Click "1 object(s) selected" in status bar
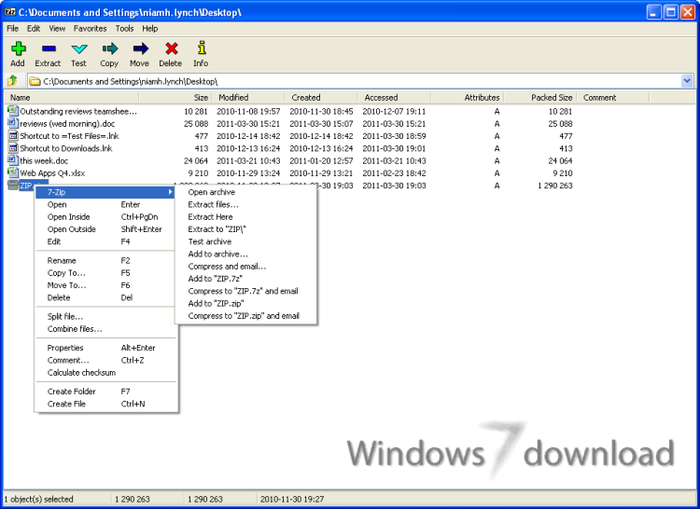The image size is (700, 509). pos(38,499)
